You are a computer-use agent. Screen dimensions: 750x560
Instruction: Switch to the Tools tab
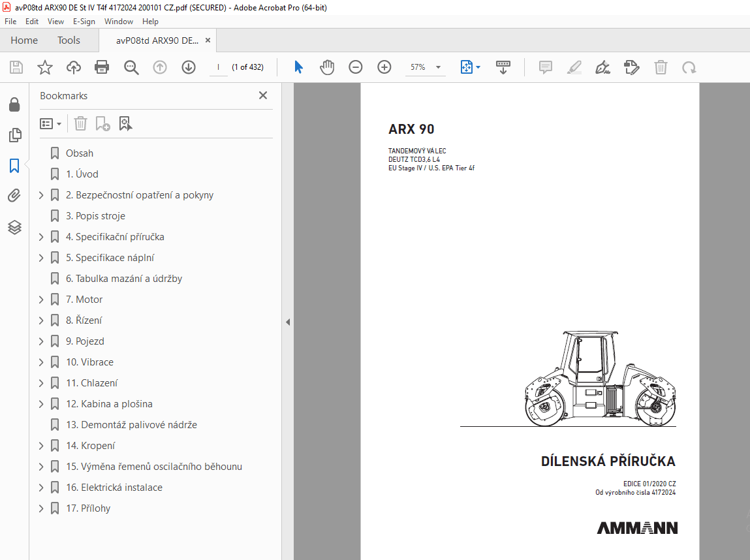click(x=68, y=40)
